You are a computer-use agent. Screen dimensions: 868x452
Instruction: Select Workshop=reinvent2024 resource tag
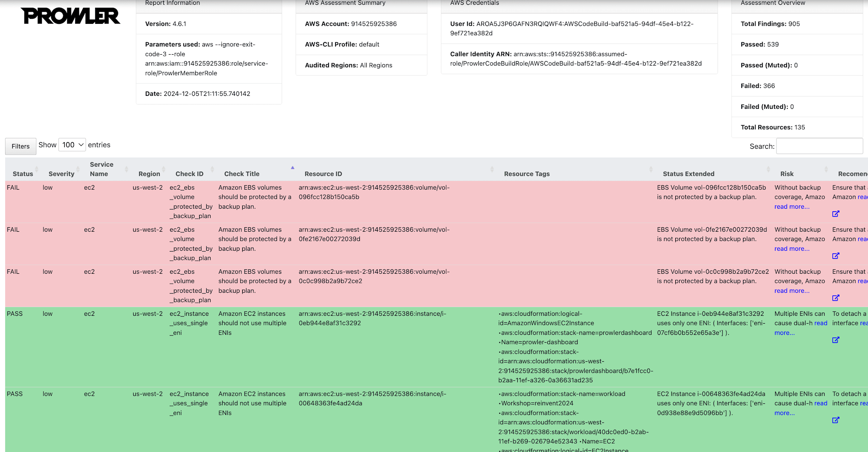pos(536,403)
